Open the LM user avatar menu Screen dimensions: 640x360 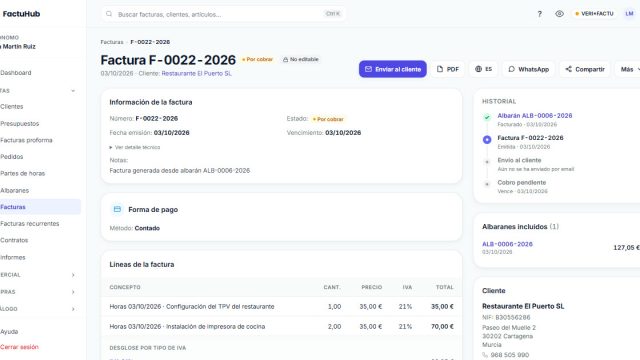tap(629, 14)
